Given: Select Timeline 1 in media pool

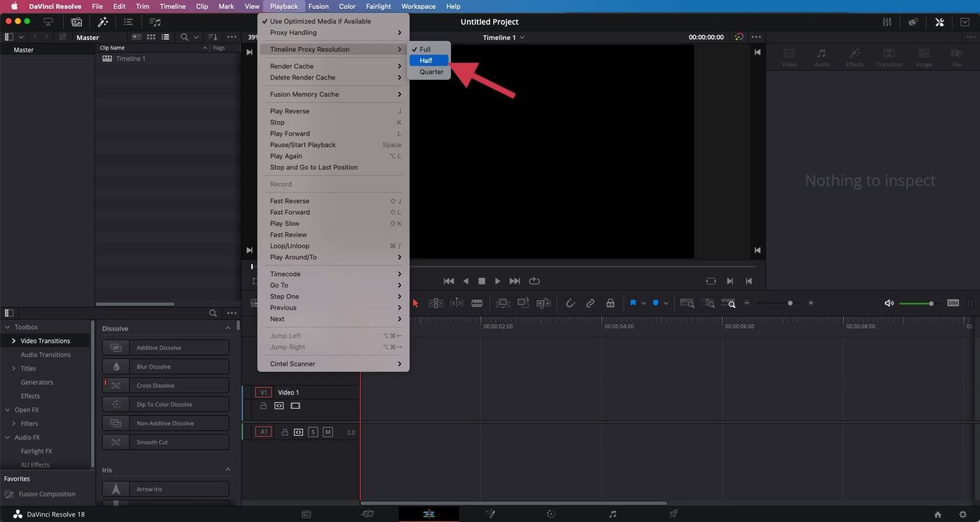Looking at the screenshot, I should [130, 59].
